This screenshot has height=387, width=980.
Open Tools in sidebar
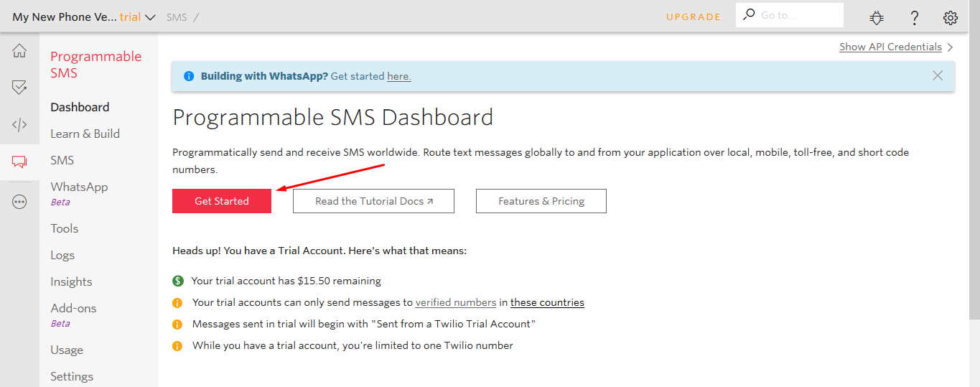tap(64, 228)
